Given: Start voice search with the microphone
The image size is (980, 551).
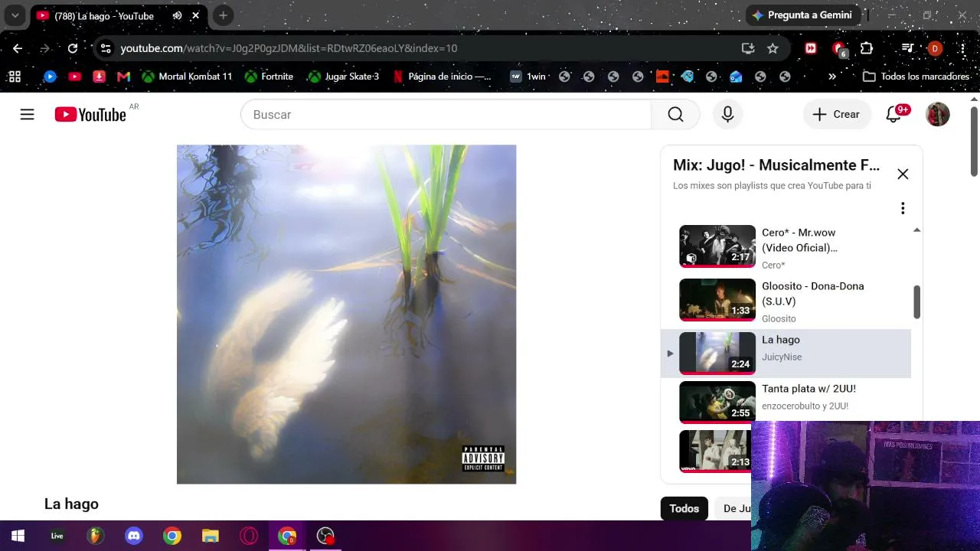Looking at the screenshot, I should pyautogui.click(x=727, y=115).
